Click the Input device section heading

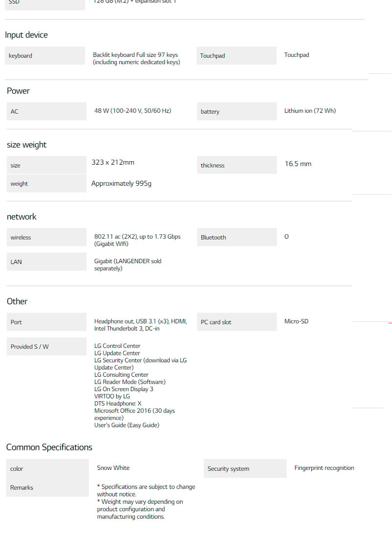tap(26, 35)
